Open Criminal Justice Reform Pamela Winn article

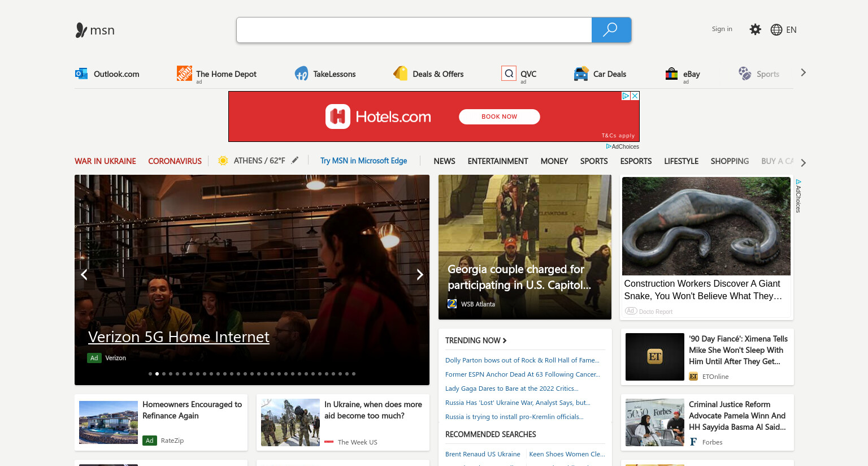(x=737, y=416)
